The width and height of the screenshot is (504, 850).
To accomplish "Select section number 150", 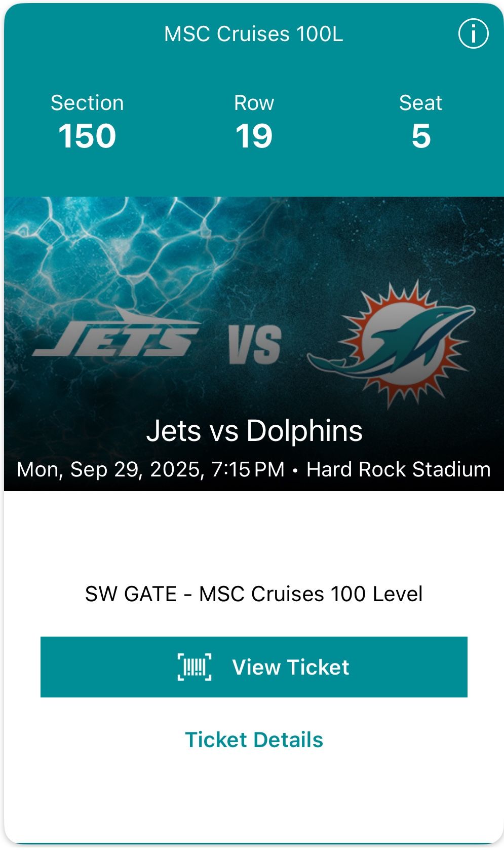I will [87, 136].
